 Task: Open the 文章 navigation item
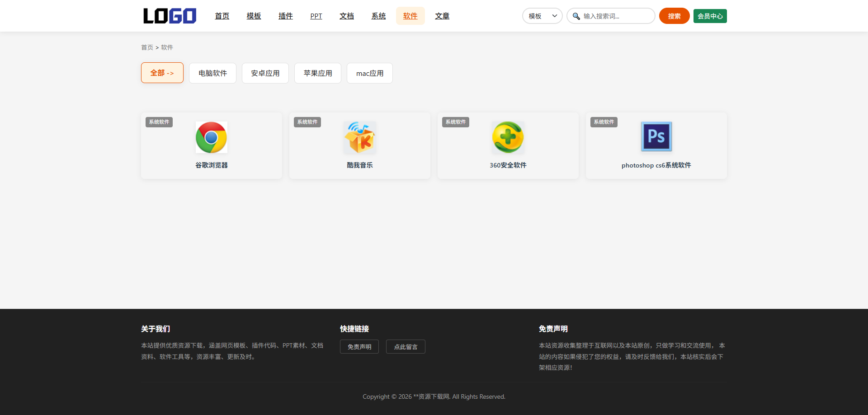pyautogui.click(x=442, y=16)
